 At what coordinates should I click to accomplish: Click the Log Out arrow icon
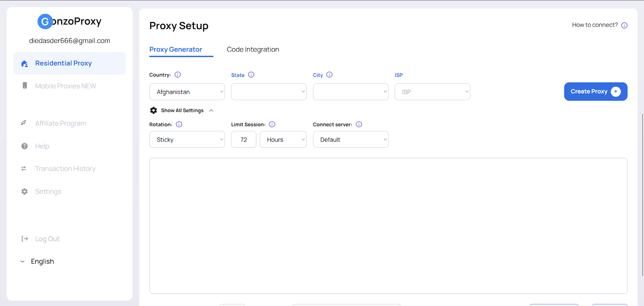pyautogui.click(x=25, y=239)
